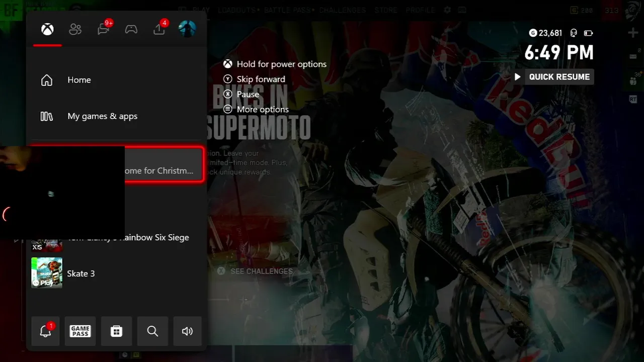Viewport: 644px width, 362px height.
Task: Click See Challenges in the game
Action: coord(256,271)
